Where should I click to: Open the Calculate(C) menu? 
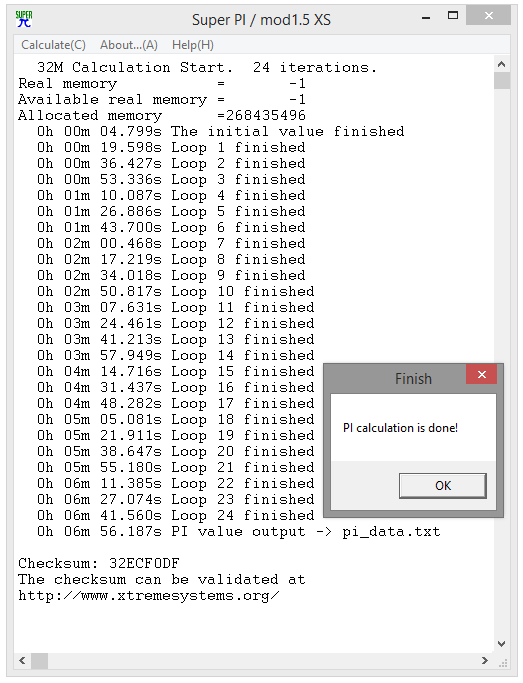tap(53, 45)
